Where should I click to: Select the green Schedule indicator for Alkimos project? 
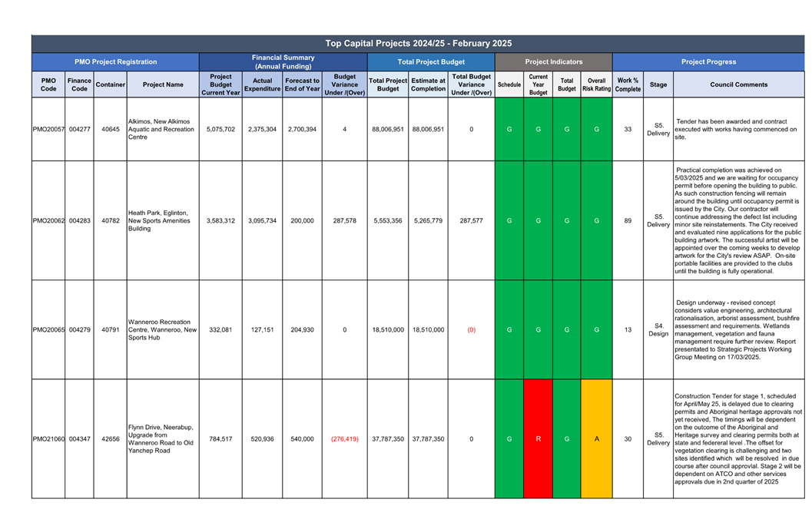(x=509, y=130)
